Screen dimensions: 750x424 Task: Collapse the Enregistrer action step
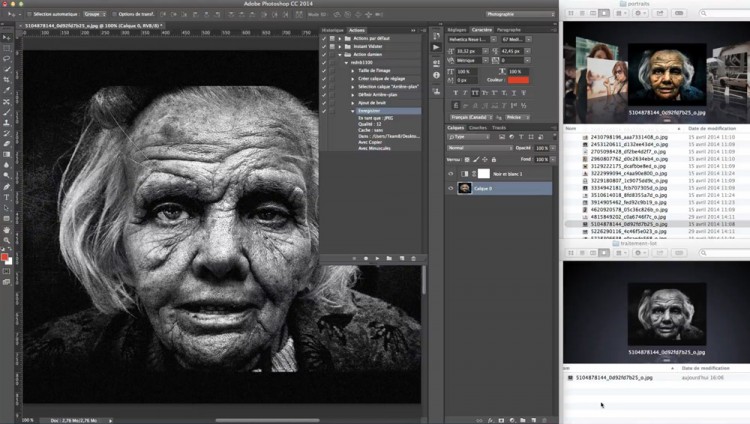tap(352, 109)
